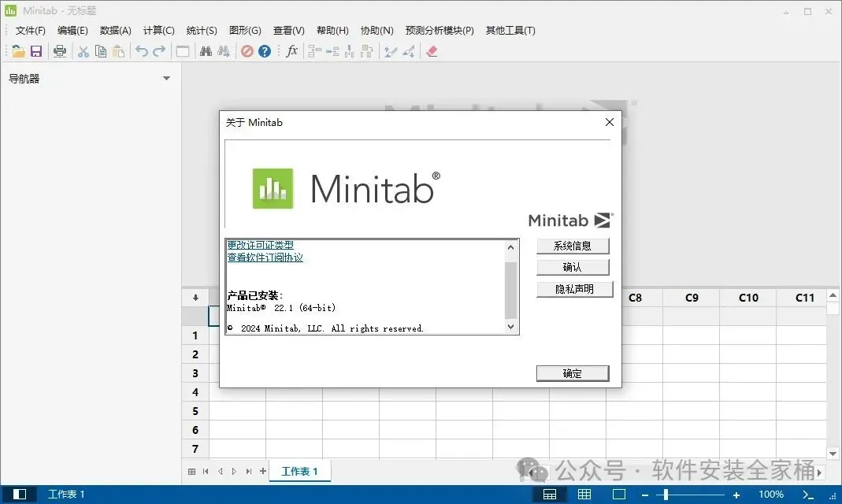Click the window icon next to Redo
842x504 pixels.
click(x=183, y=51)
